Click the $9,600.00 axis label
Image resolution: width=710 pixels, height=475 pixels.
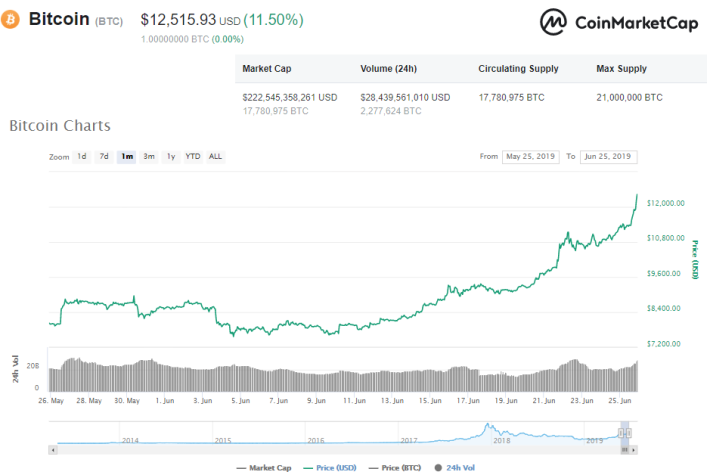[663, 273]
